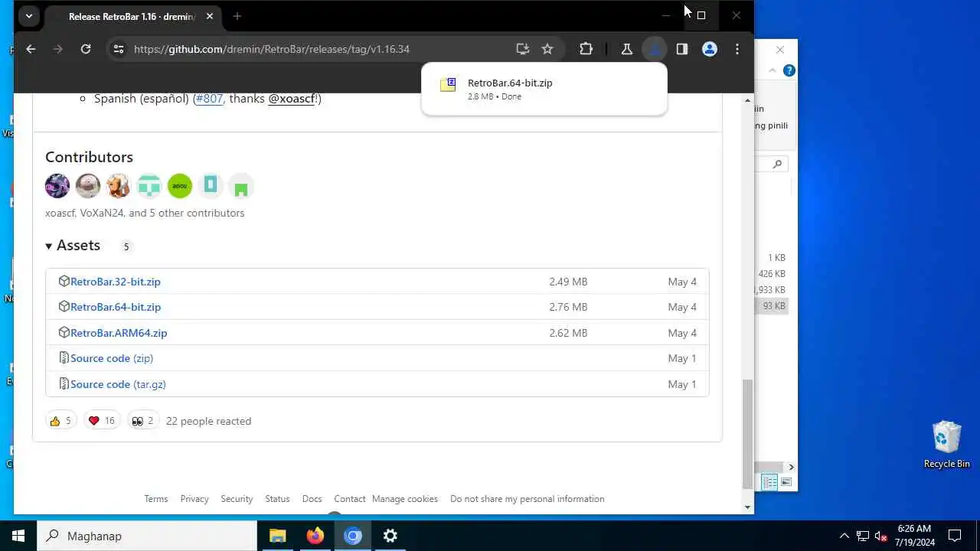This screenshot has width=980, height=551.
Task: Open the install app icon in address bar
Action: click(523, 49)
